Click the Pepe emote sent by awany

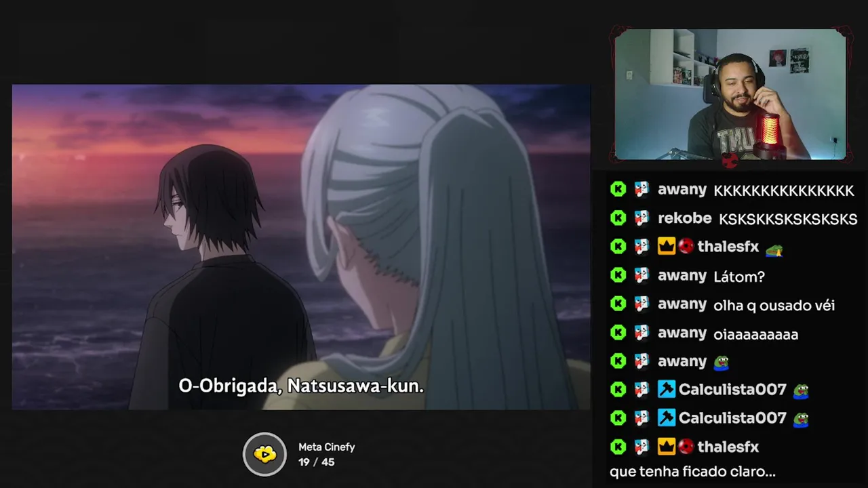tap(721, 363)
